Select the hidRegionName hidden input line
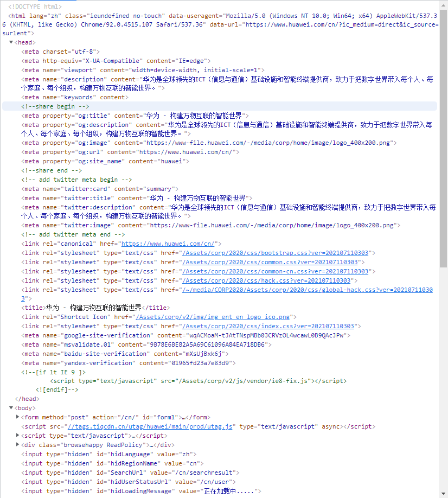Screen dimensions: 448x498 pos(112,463)
